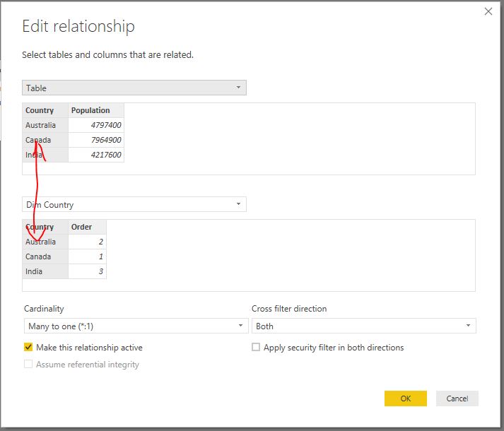Screen dimensions: 504x431
Task: Click the 4217600 population cell
Action: [96, 155]
